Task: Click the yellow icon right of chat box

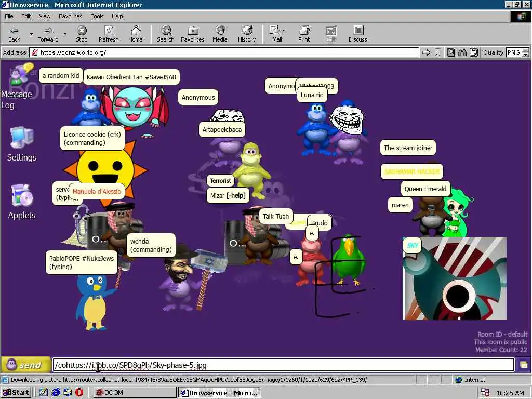Action: (524, 365)
